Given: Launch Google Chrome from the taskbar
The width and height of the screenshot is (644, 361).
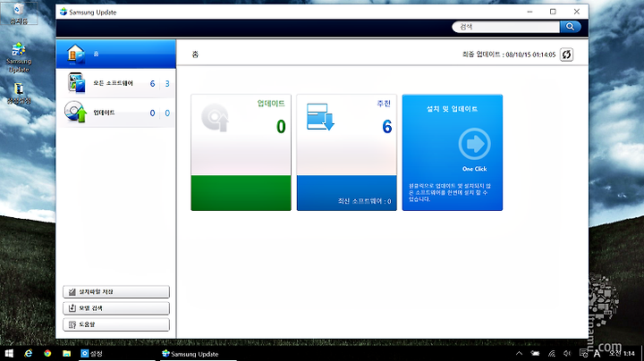Looking at the screenshot, I should click(x=47, y=354).
